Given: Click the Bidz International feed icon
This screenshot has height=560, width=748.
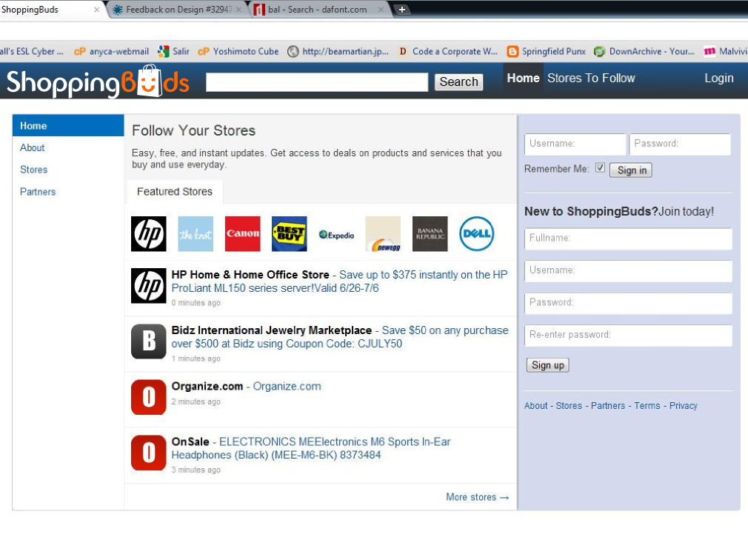Looking at the screenshot, I should pyautogui.click(x=148, y=341).
